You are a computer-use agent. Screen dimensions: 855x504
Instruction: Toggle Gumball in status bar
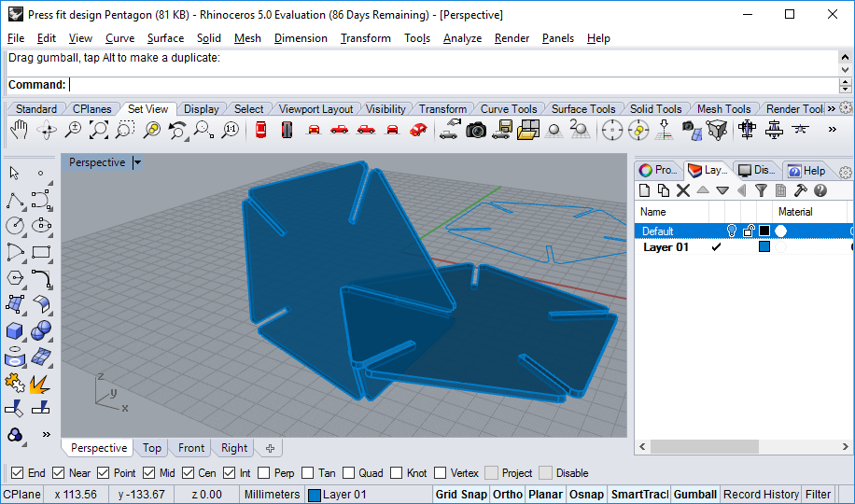pos(694,495)
